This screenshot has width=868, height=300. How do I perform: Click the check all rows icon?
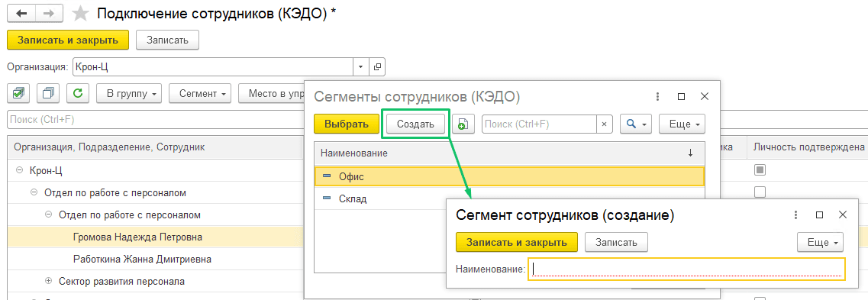click(x=18, y=94)
